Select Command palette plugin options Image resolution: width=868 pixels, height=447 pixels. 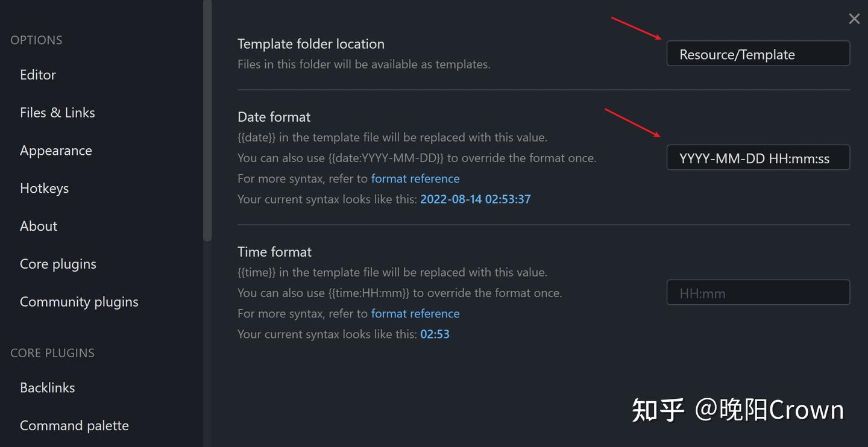pyautogui.click(x=74, y=426)
